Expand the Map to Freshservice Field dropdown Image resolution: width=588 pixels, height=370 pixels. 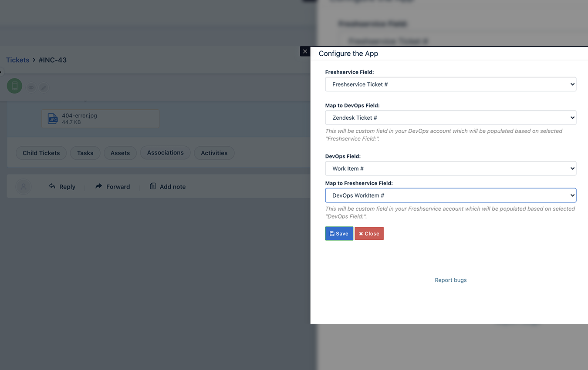tap(450, 195)
